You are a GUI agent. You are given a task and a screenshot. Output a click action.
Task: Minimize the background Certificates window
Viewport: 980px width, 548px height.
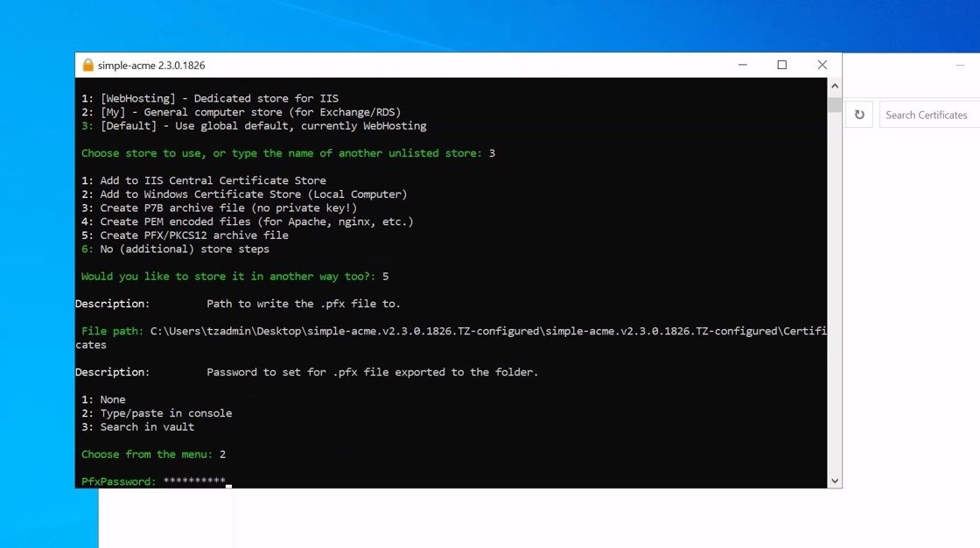pyautogui.click(x=960, y=65)
